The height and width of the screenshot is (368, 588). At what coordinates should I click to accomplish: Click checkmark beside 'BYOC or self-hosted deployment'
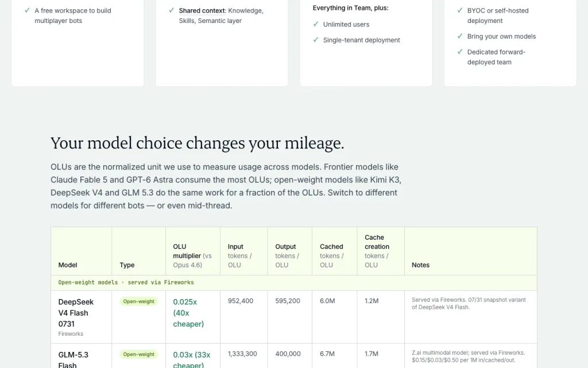pyautogui.click(x=460, y=10)
